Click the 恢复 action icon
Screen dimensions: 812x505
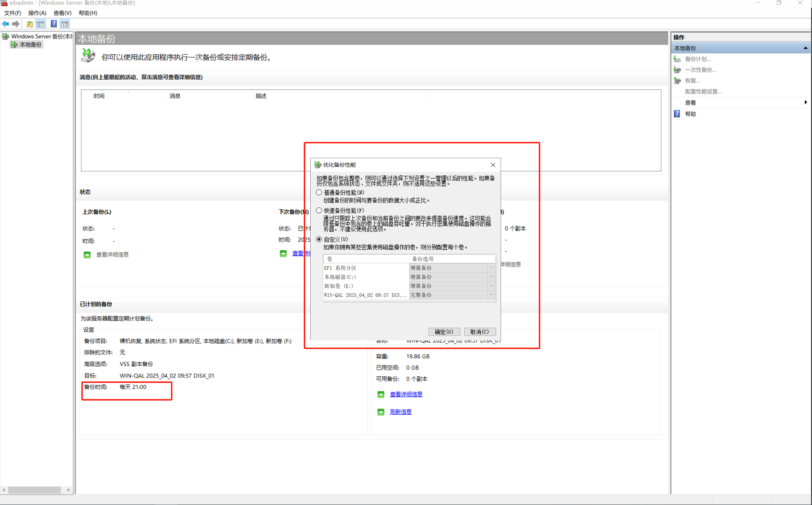click(677, 81)
